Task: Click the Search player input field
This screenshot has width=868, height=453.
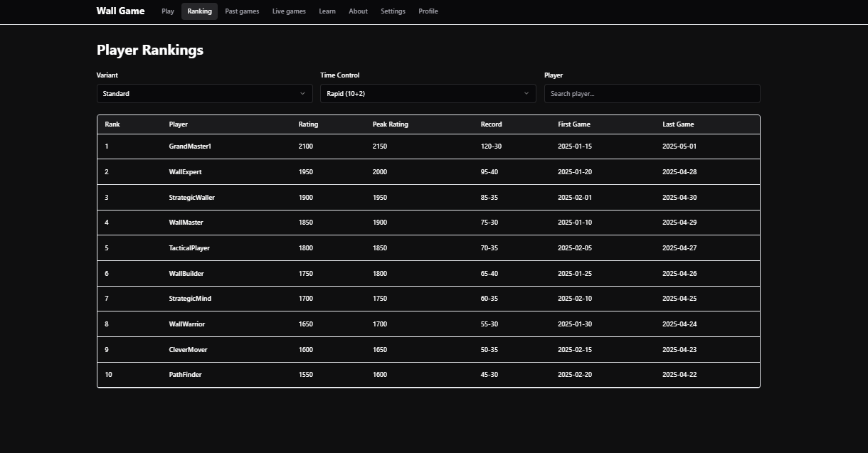Action: pyautogui.click(x=652, y=93)
